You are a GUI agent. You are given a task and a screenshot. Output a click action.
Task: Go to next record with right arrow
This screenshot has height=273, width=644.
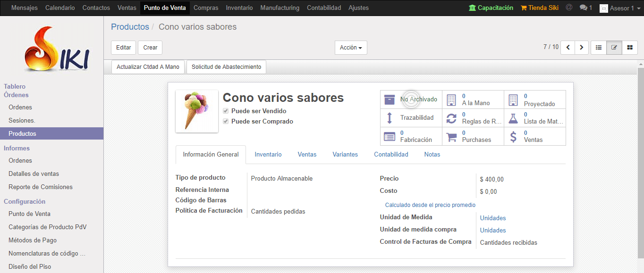coord(581,47)
